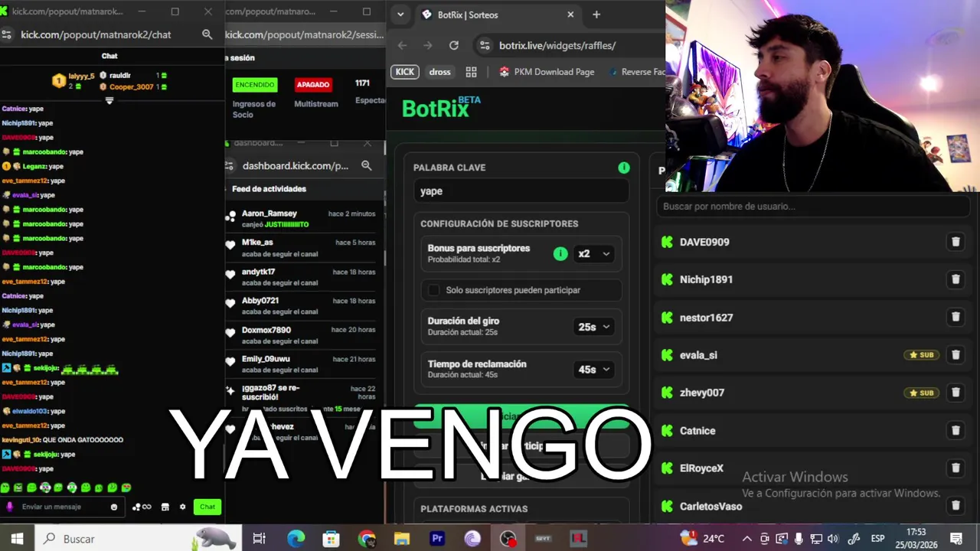
Task: Open the bookmarks apps grid icon
Action: point(471,72)
